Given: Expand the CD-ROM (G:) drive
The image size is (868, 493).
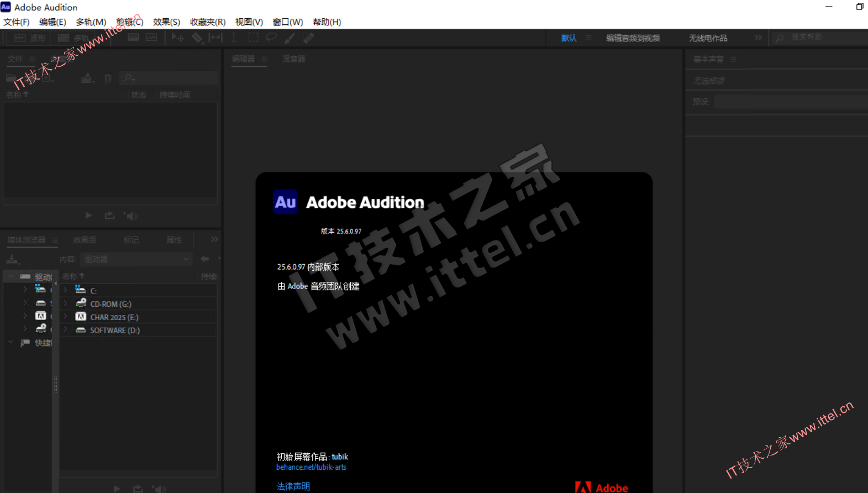Looking at the screenshot, I should click(66, 303).
